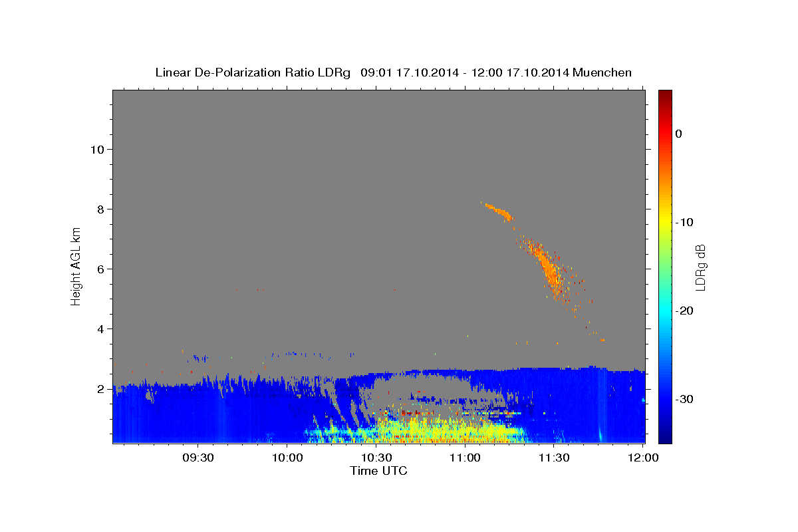The height and width of the screenshot is (532, 798).
Task: Click the 10:00 time tick label
Action: point(287,458)
